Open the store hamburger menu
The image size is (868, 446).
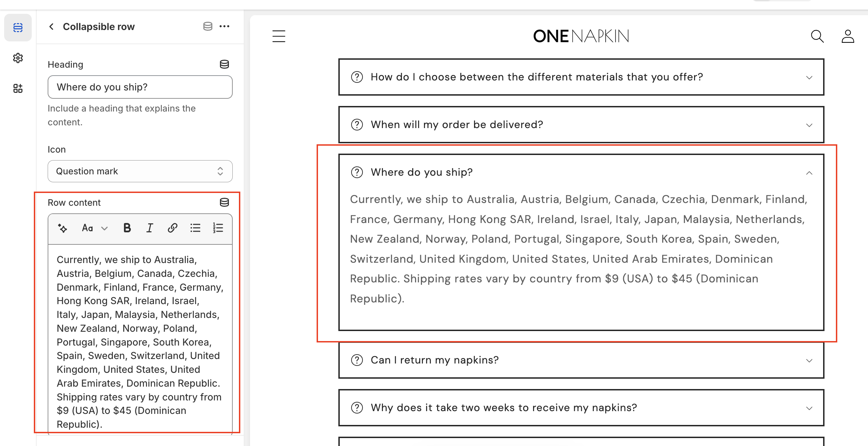point(279,36)
